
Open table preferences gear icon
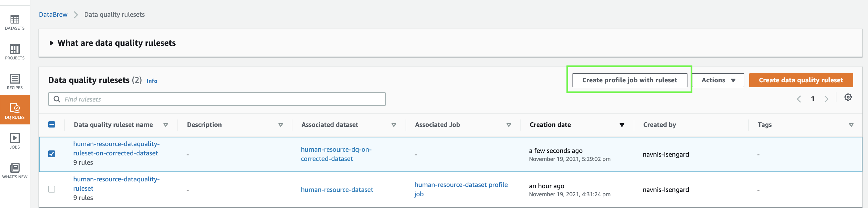click(x=848, y=97)
